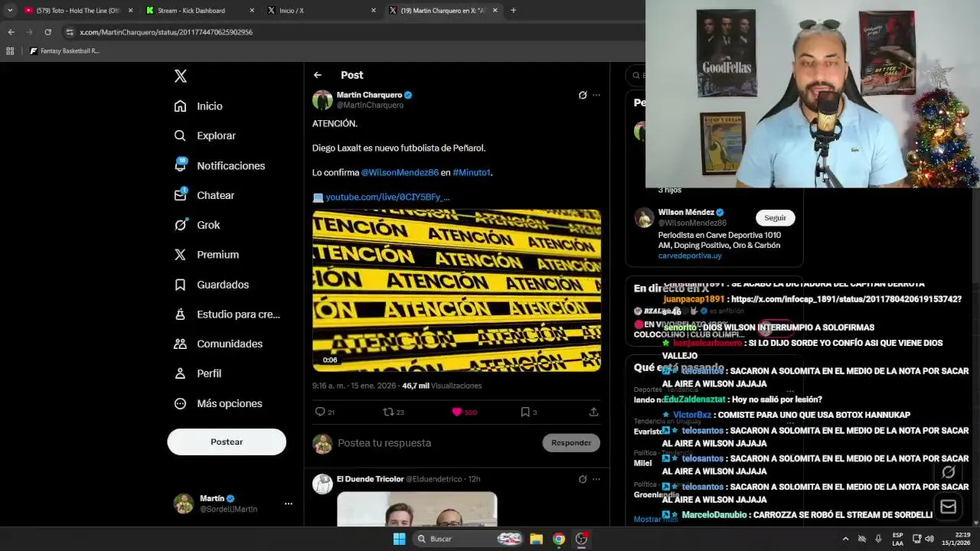Expand the tab search dropdown arrow
Viewport: 980px width, 551px height.
click(10, 11)
